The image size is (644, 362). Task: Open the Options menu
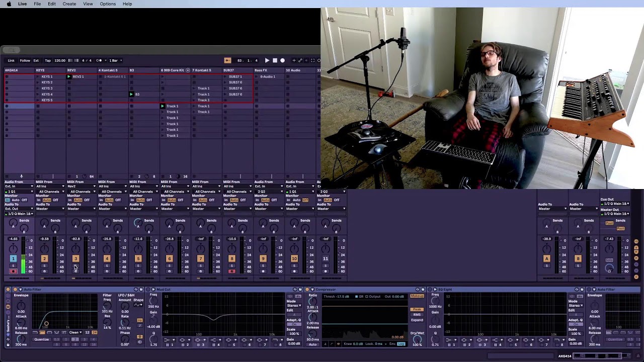point(108,4)
